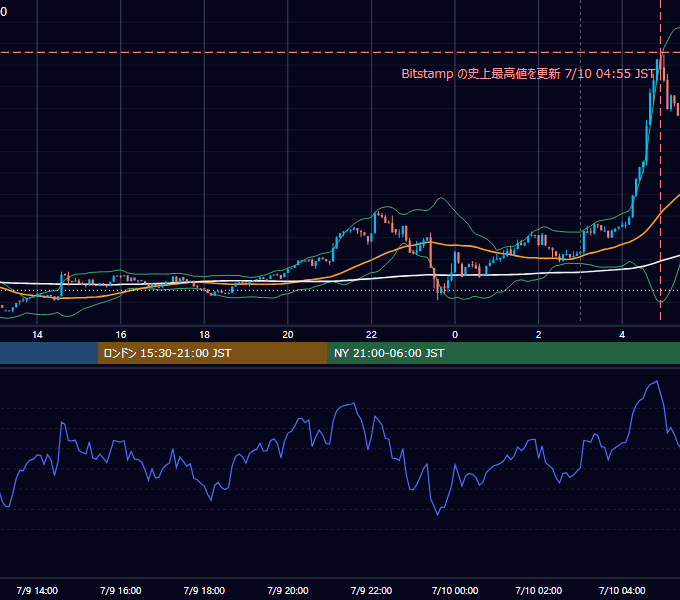Screen dimensions: 680x600
Task: Click the 7/9 18:00 time label
Action: [204, 590]
